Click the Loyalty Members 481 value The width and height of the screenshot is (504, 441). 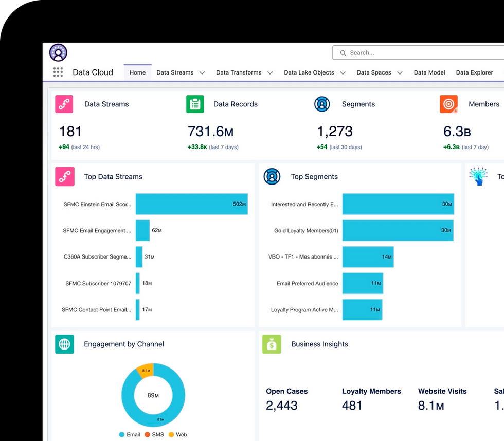tap(352, 406)
